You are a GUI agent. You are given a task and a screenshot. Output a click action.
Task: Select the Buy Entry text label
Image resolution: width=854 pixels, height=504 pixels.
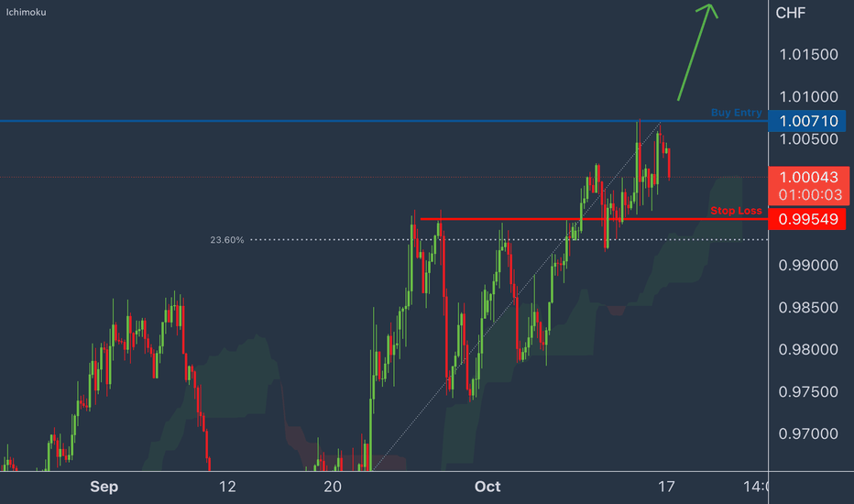pos(737,112)
